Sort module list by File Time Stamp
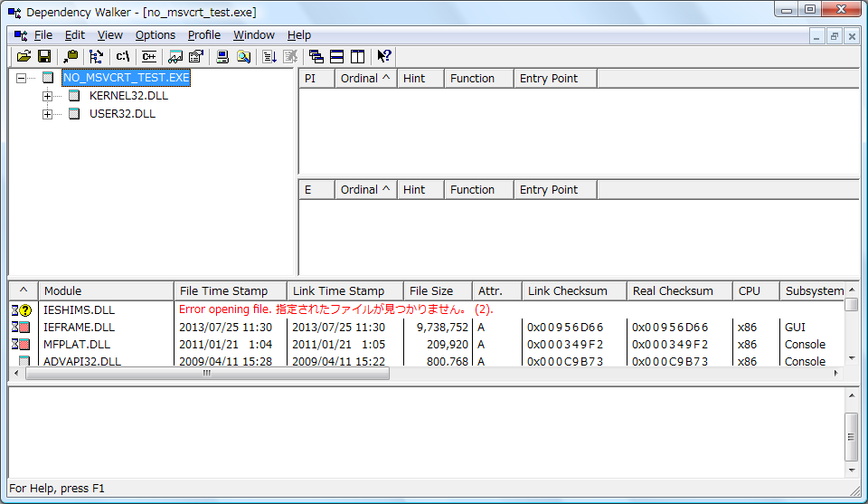 231,291
